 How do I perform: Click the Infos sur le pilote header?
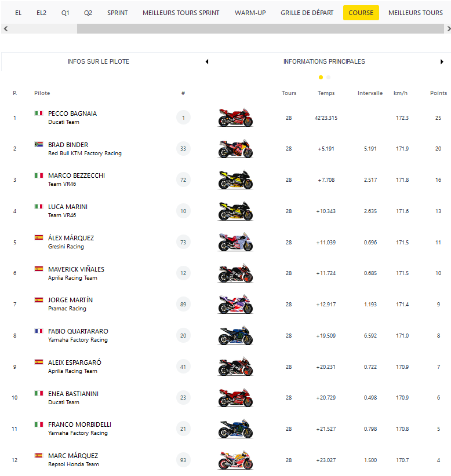[99, 61]
